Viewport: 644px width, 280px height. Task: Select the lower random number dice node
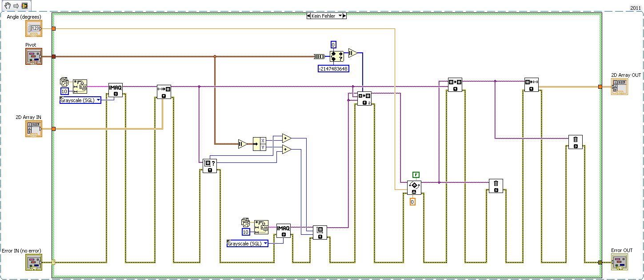pos(246,222)
